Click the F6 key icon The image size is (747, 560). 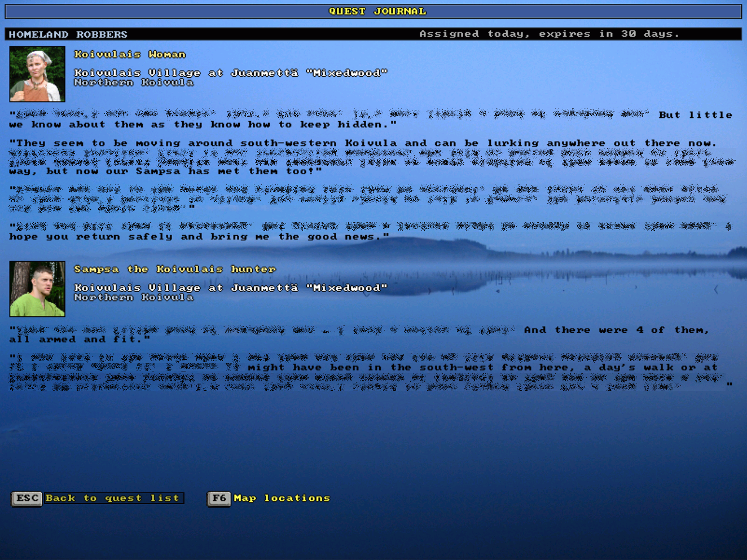(219, 499)
